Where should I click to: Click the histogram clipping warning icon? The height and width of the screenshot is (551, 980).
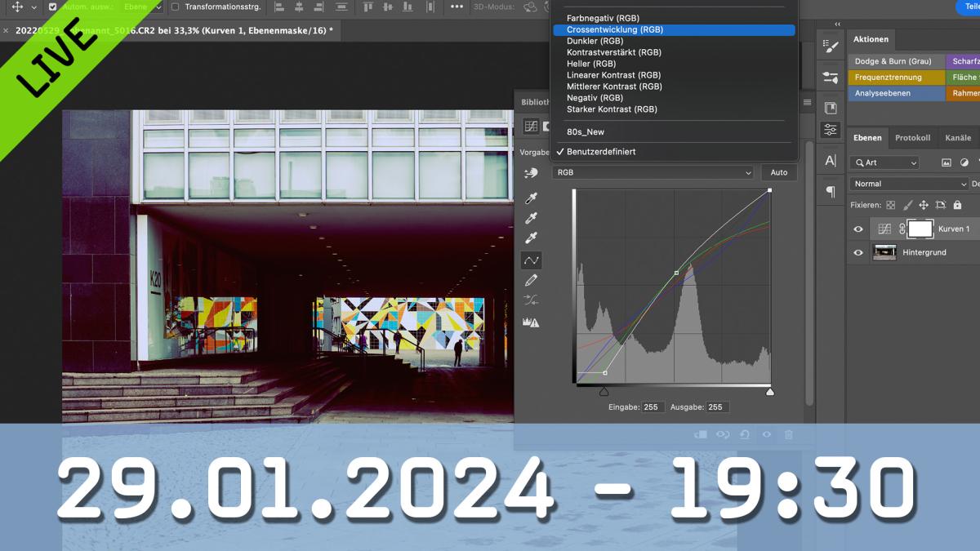tap(532, 322)
